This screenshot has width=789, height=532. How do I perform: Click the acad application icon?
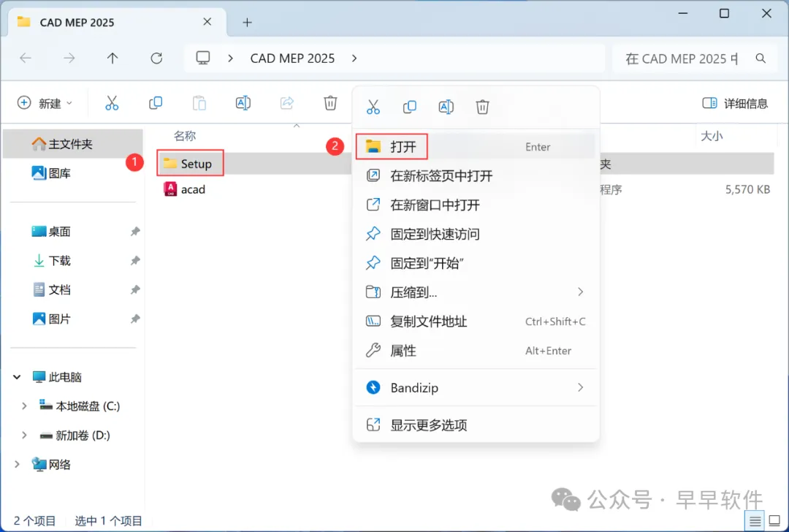tap(170, 189)
